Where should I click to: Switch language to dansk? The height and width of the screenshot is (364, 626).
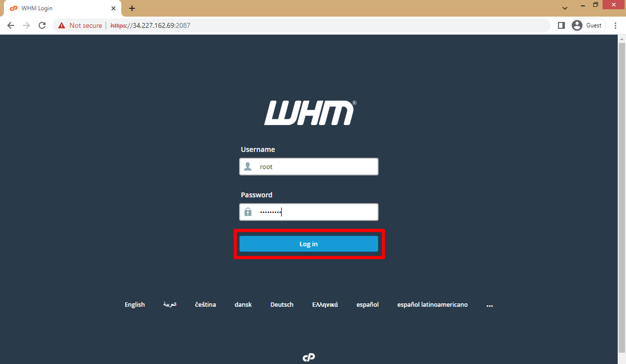pyautogui.click(x=243, y=305)
